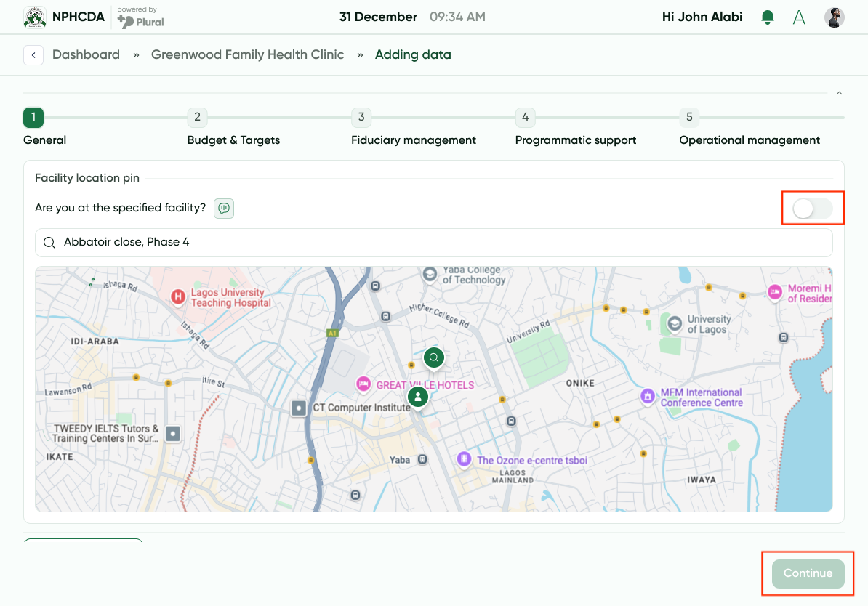The width and height of the screenshot is (868, 606).
Task: Click the NPHCDA logo
Action: click(35, 17)
